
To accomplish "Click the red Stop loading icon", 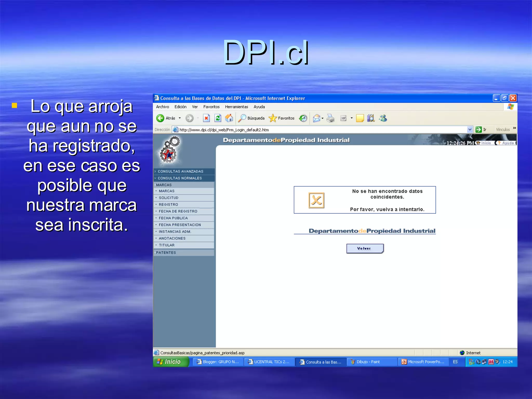I will pyautogui.click(x=206, y=118).
